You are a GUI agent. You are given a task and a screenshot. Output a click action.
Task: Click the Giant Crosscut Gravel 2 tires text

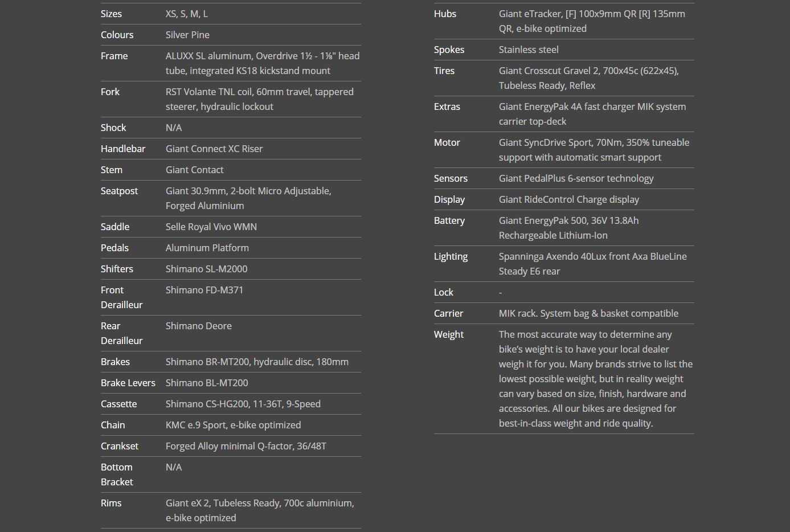[588, 78]
